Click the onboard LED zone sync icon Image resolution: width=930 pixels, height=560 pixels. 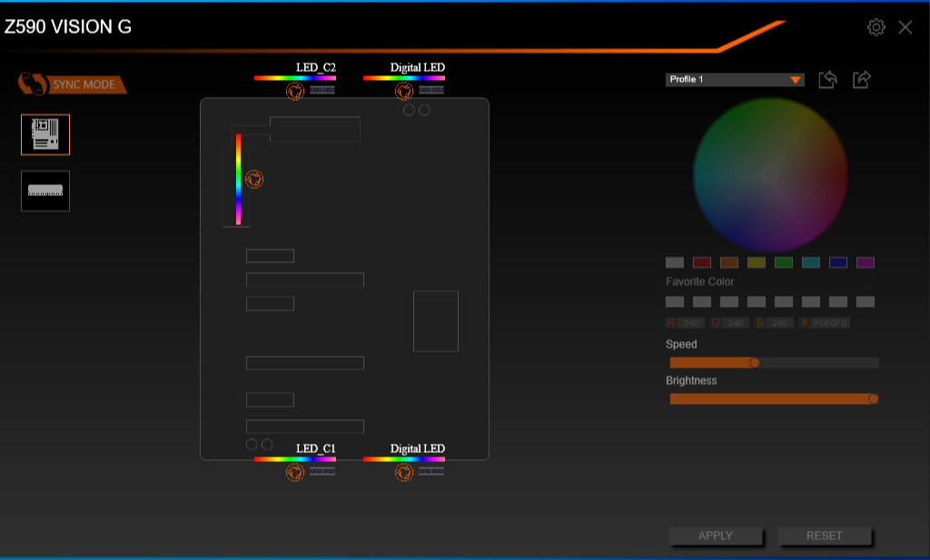(254, 179)
